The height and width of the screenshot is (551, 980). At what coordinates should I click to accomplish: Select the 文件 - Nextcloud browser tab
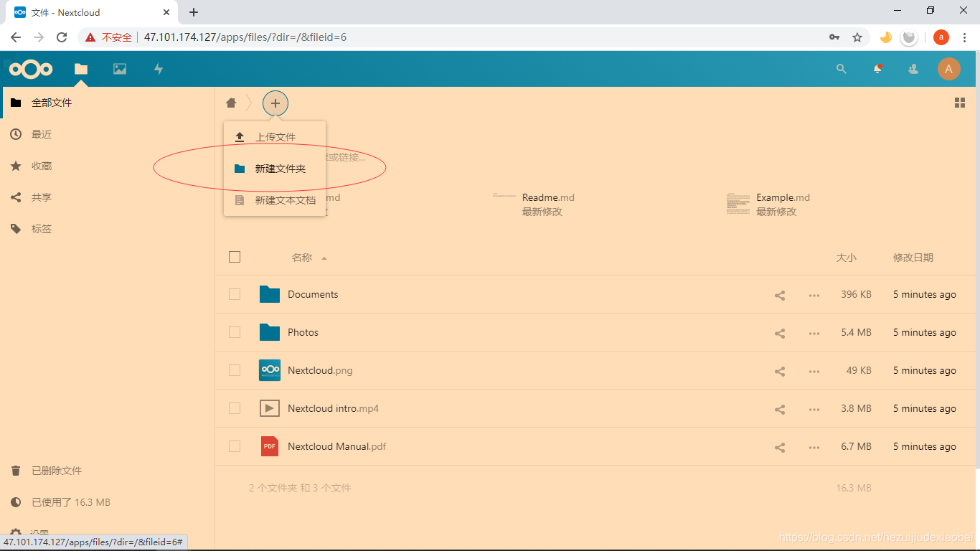93,12
